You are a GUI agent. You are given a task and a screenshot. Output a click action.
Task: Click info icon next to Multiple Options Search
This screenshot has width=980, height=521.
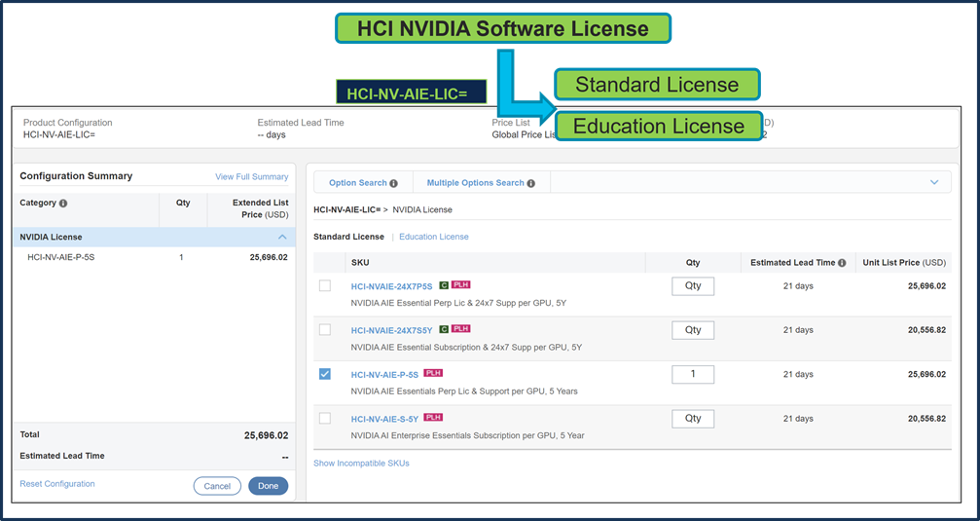(x=530, y=183)
